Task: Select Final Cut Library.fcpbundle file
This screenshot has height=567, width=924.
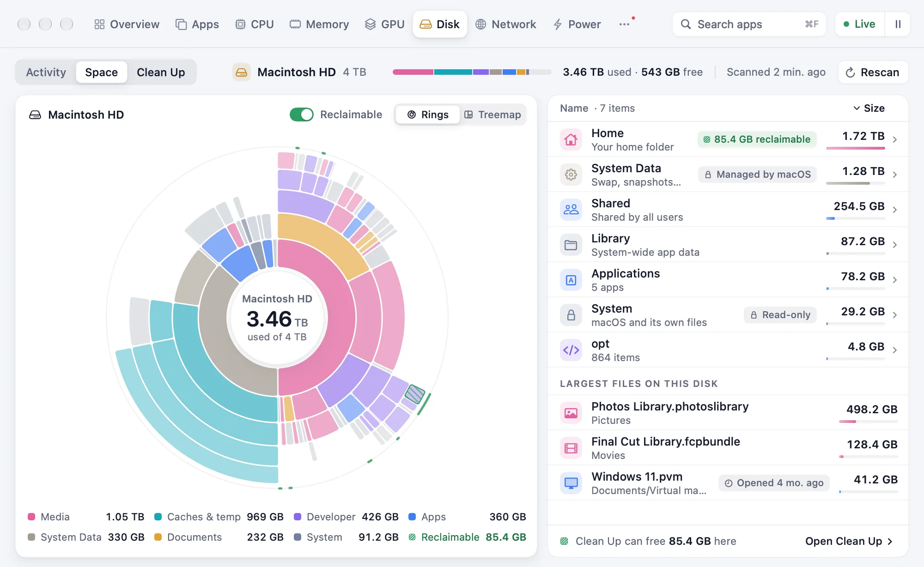Action: point(728,448)
